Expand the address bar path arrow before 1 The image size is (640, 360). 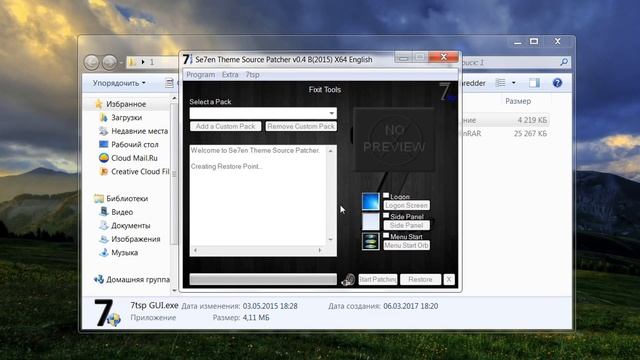click(143, 62)
